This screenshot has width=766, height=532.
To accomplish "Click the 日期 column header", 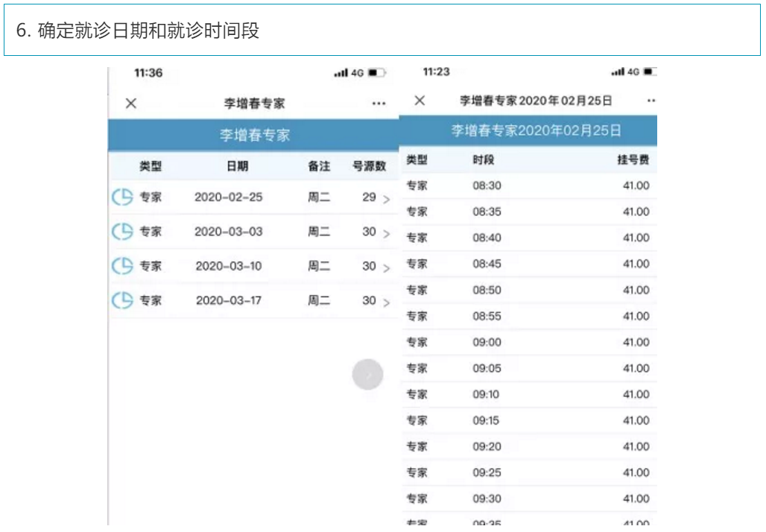I will point(238,166).
